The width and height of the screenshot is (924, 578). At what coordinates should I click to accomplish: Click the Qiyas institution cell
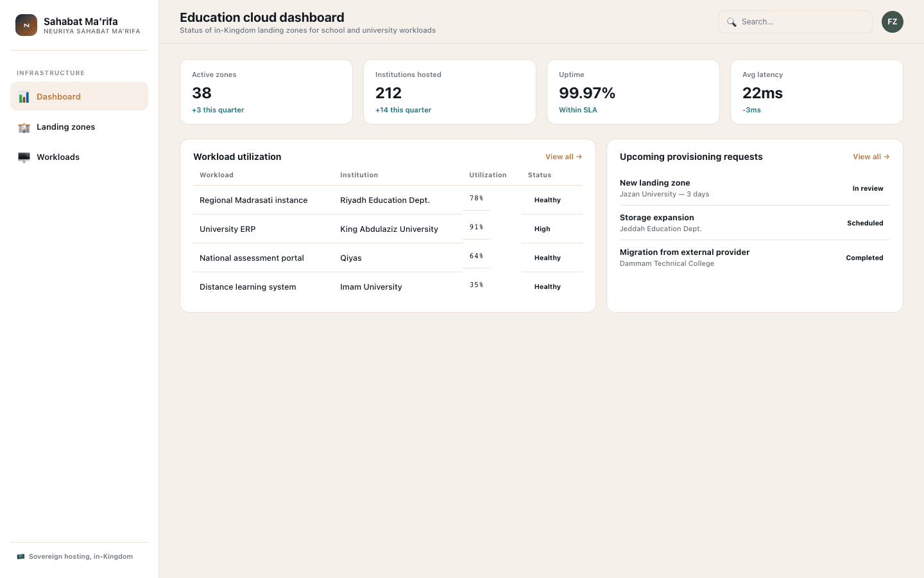click(351, 258)
